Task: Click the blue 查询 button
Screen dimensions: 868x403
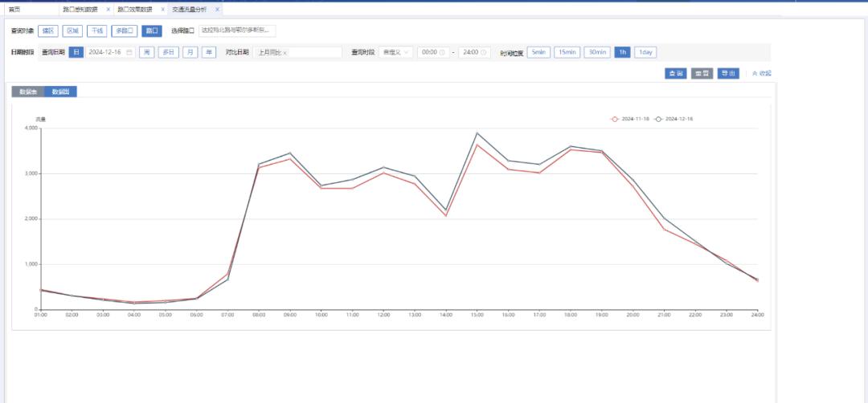Action: [676, 73]
